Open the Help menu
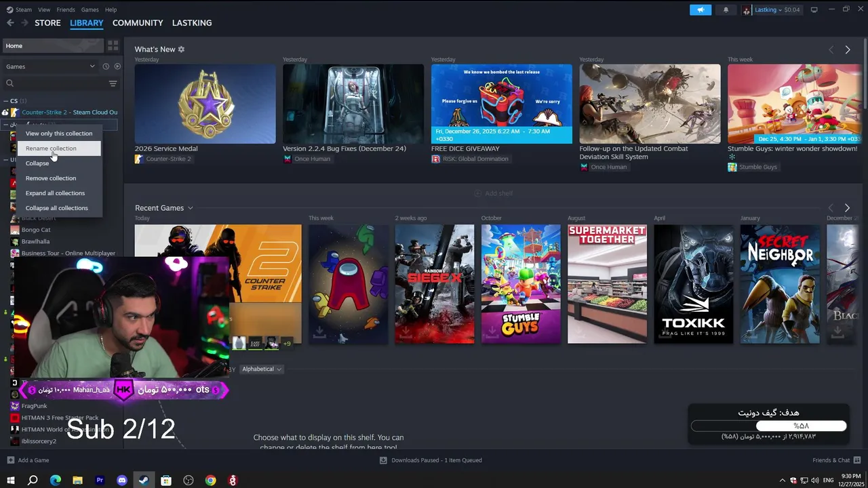 pyautogui.click(x=111, y=9)
